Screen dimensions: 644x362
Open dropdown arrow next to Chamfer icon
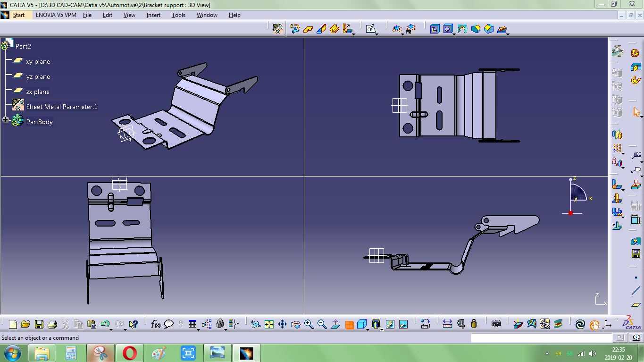coord(508,34)
